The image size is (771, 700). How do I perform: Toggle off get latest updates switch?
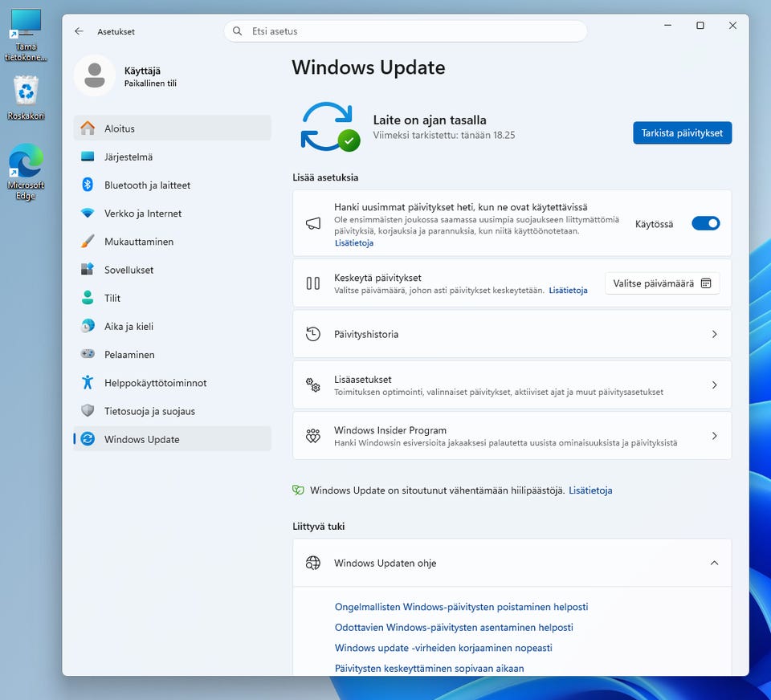pyautogui.click(x=706, y=223)
